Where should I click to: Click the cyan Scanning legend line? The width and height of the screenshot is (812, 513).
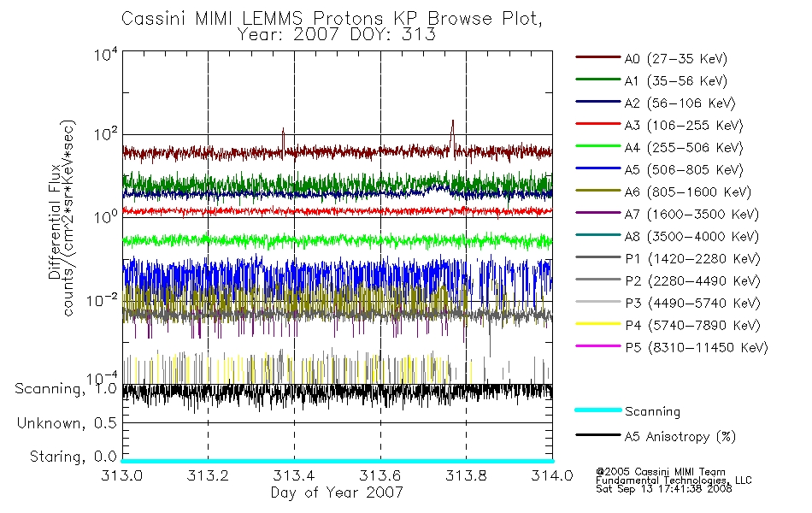[598, 410]
